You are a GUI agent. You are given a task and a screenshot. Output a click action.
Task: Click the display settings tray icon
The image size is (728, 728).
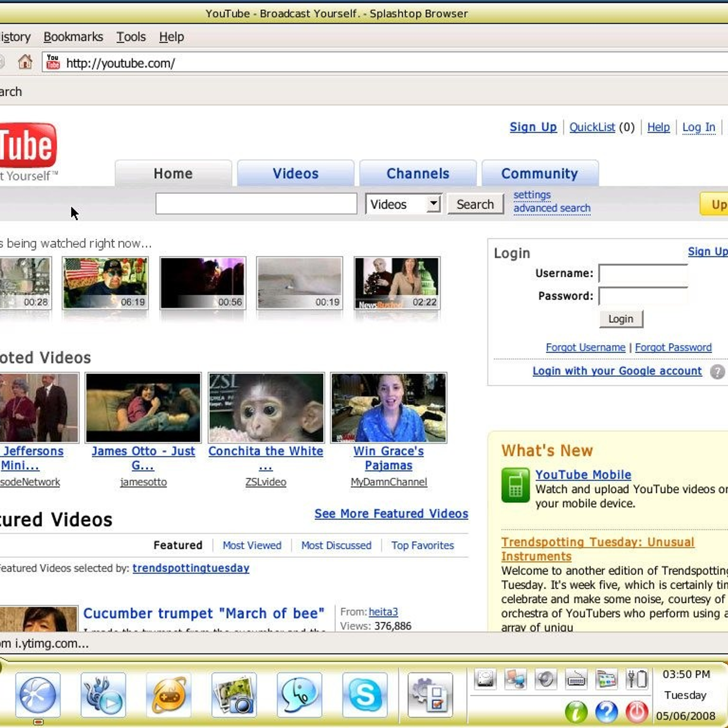[607, 679]
